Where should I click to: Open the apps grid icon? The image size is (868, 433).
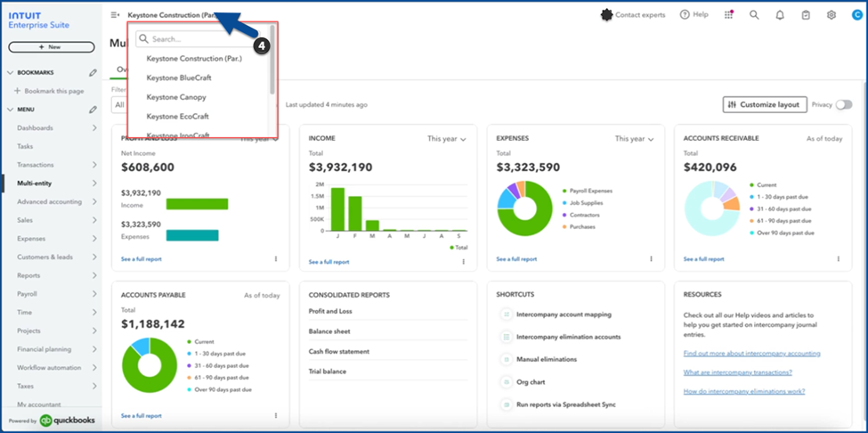point(728,15)
